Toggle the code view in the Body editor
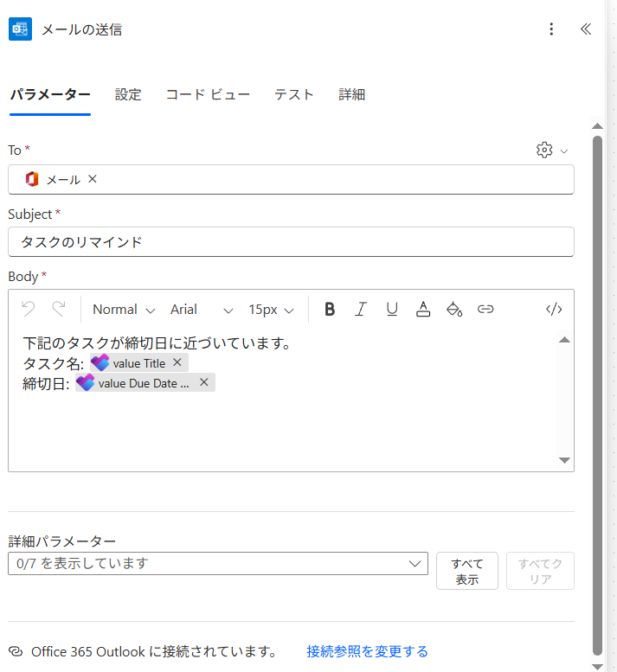 click(x=554, y=309)
